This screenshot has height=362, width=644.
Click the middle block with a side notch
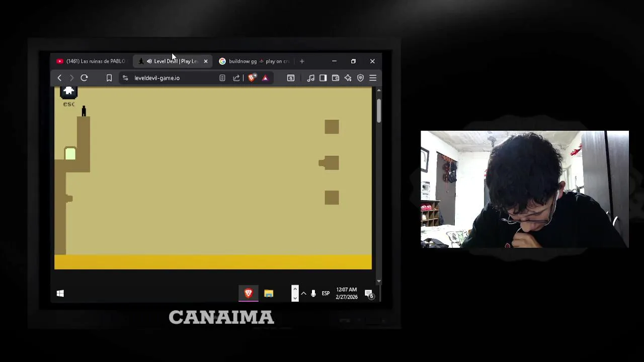[x=329, y=163]
